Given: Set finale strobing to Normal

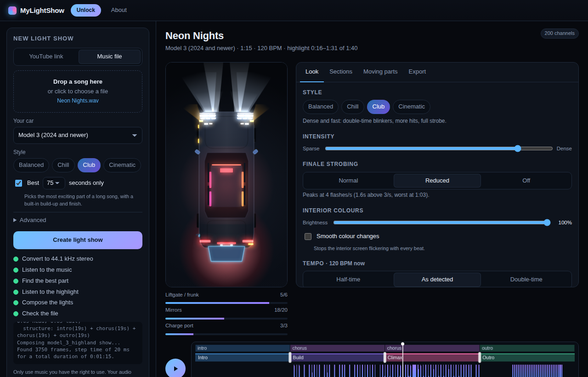Looking at the screenshot, I should [x=348, y=181].
